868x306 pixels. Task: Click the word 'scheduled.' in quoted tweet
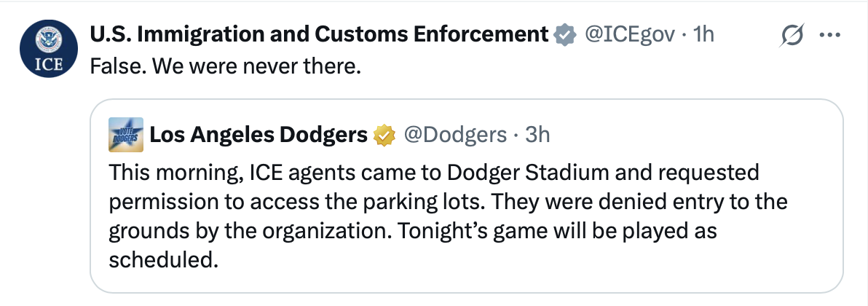[161, 259]
